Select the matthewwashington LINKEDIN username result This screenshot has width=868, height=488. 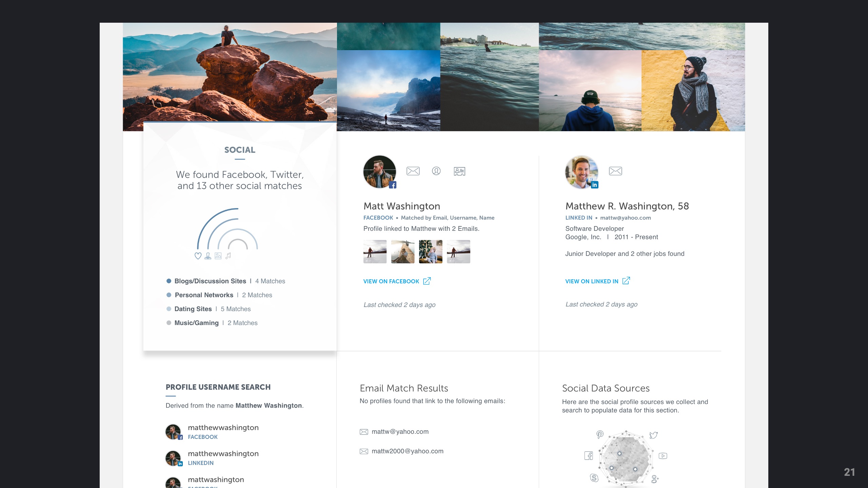pos(212,458)
